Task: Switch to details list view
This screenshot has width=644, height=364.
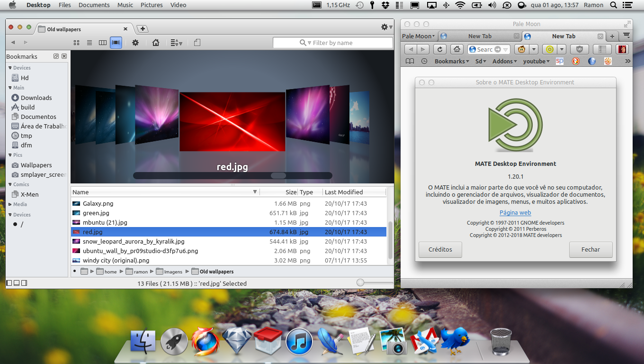Action: [89, 43]
